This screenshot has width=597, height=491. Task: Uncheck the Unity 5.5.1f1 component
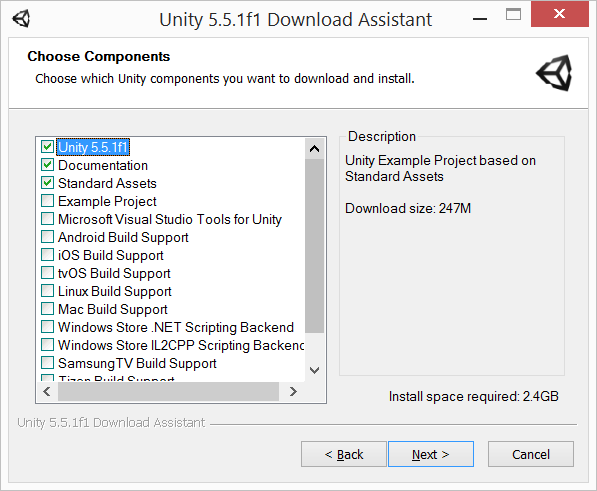click(47, 147)
